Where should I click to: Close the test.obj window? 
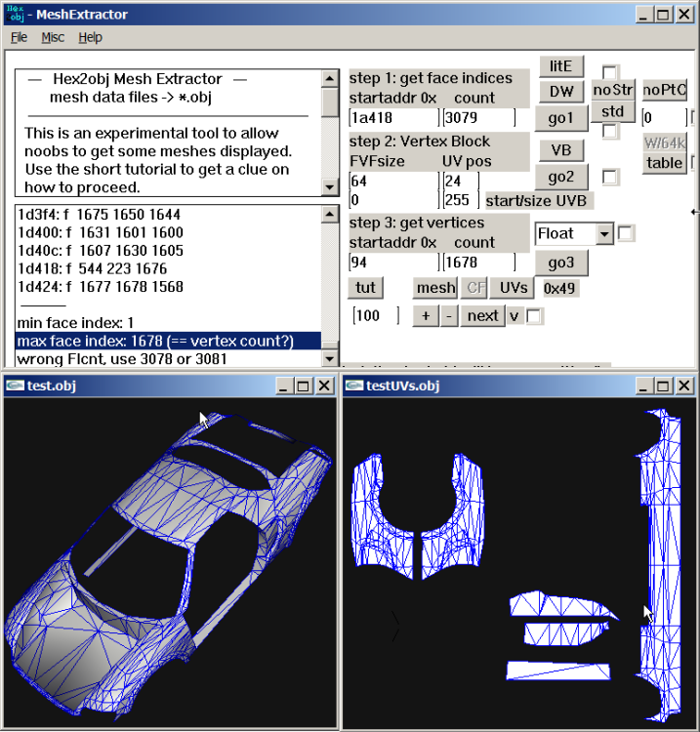pos(324,386)
